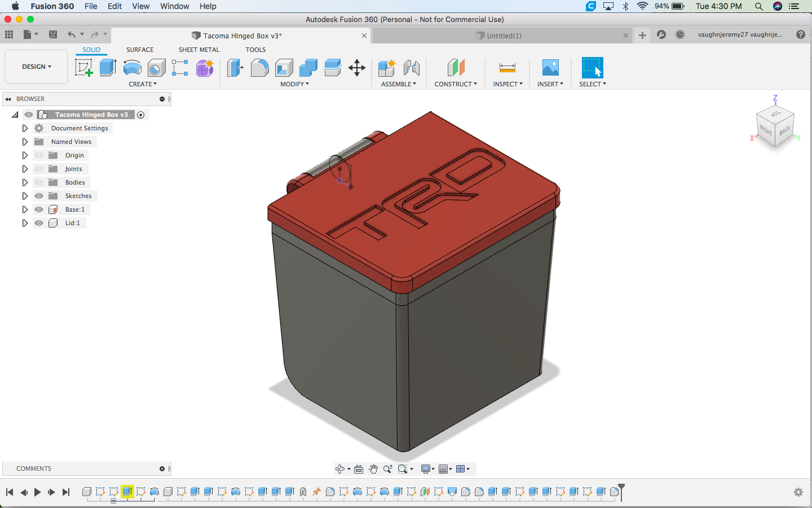812x508 pixels.
Task: Add a comment using the COMMENTS plus button
Action: coord(162,468)
